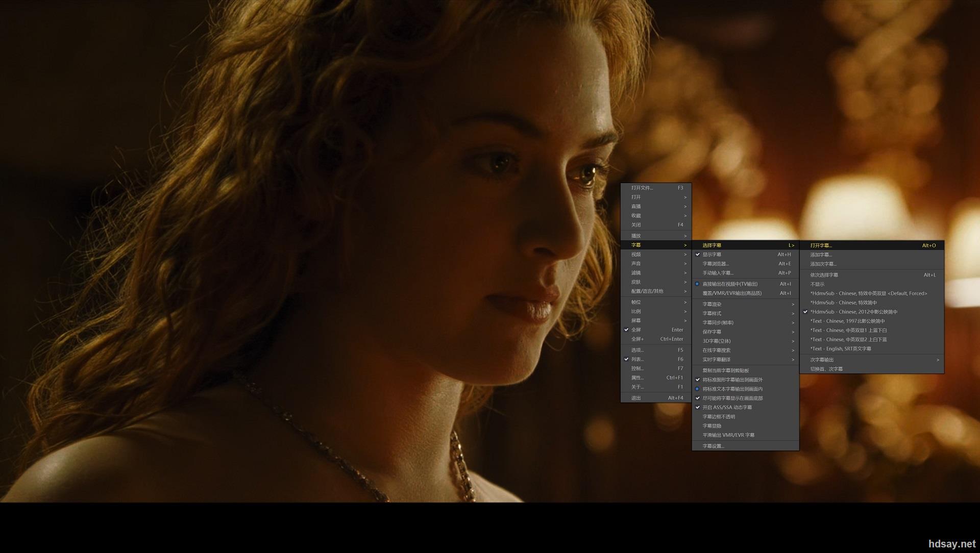
Task: Click 添加次字幕... entry
Action: [x=872, y=264]
